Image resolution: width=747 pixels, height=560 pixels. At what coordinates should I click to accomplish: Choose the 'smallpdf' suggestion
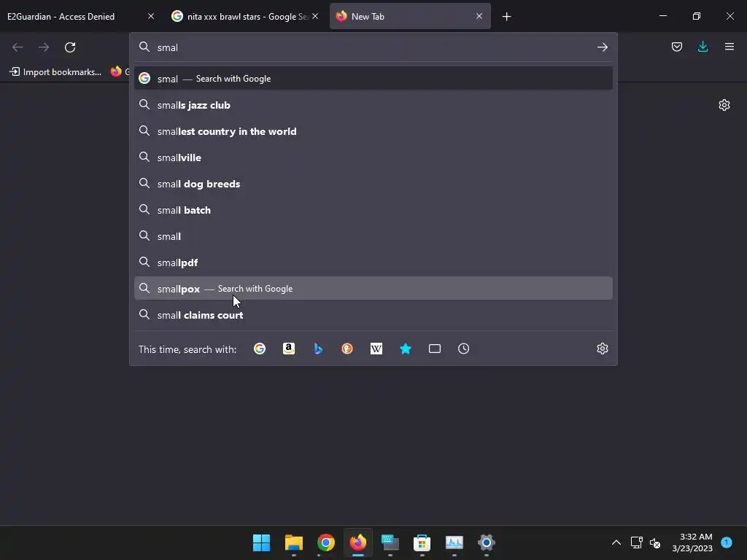(373, 262)
